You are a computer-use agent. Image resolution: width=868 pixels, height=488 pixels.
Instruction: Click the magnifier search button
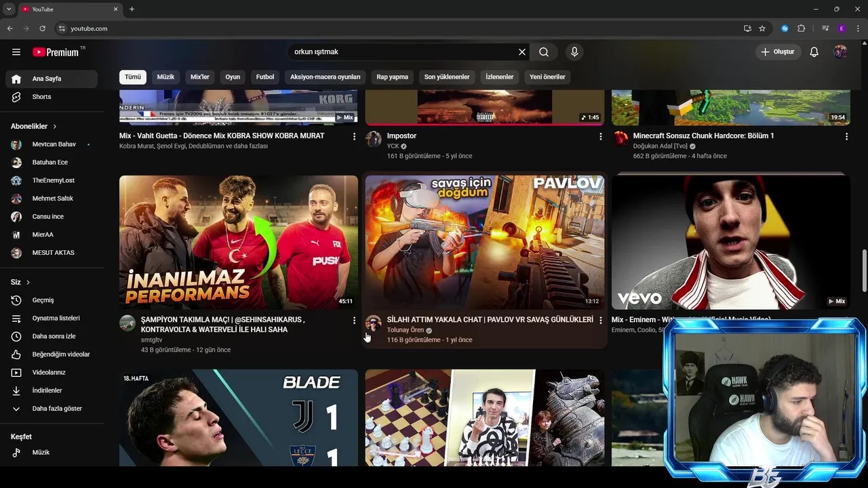(544, 52)
